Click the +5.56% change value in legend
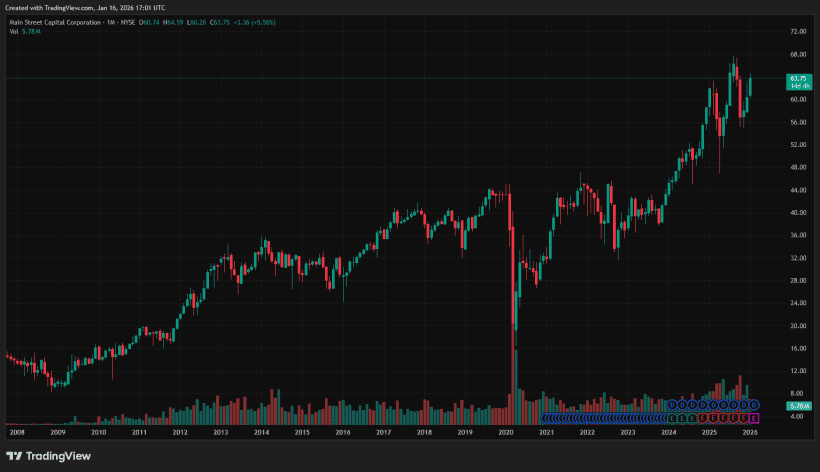This screenshot has height=472, width=820. (x=263, y=21)
